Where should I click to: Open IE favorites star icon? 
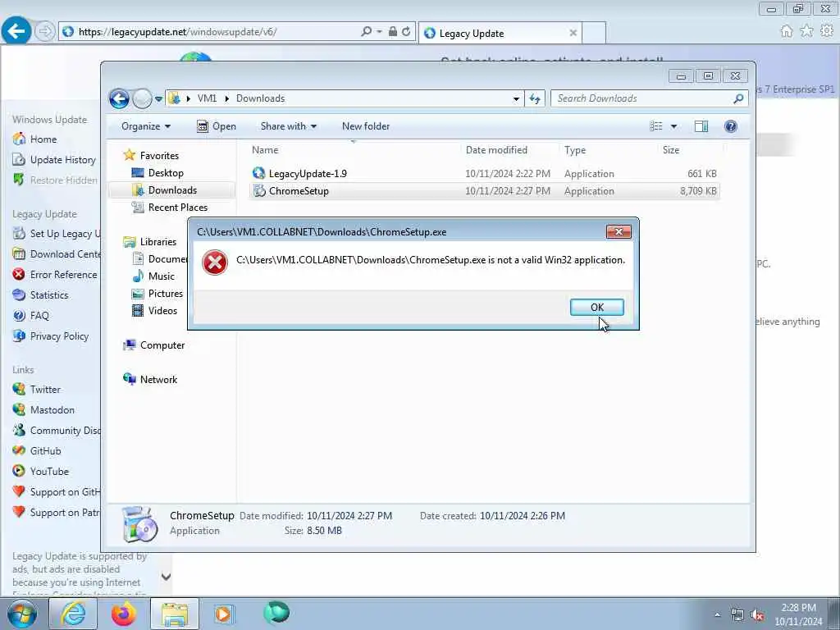806,31
